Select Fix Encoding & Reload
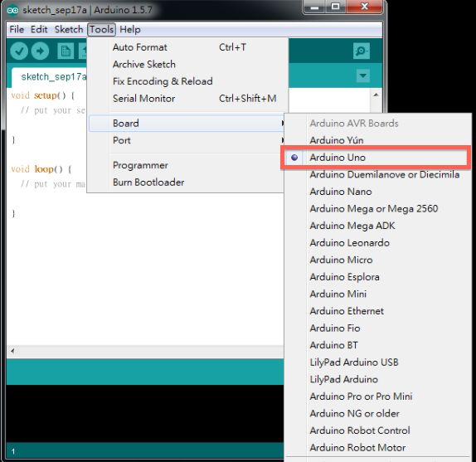This screenshot has width=476, height=462. 187,81
